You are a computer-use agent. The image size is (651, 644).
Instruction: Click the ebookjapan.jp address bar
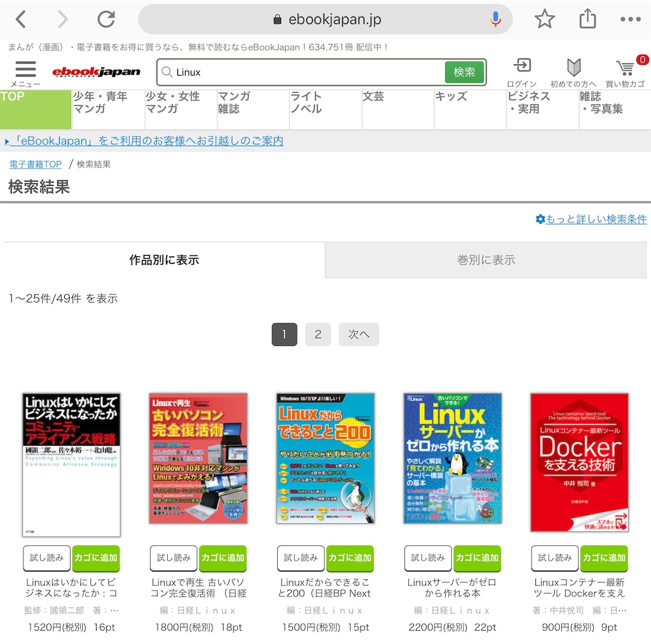[325, 19]
